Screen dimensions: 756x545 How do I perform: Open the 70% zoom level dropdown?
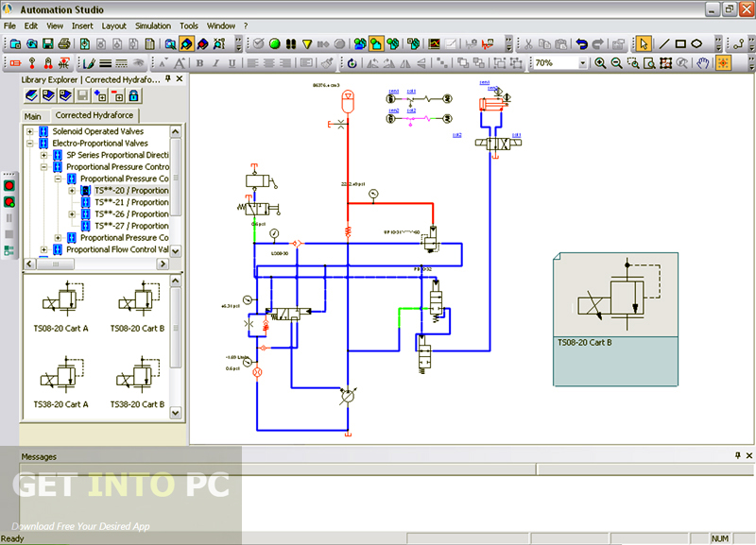click(582, 63)
